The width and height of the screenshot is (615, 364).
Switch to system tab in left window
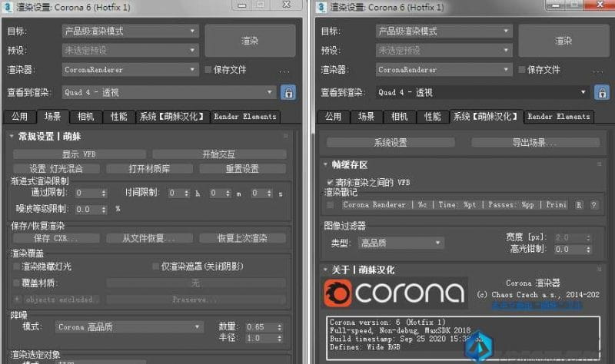point(172,117)
